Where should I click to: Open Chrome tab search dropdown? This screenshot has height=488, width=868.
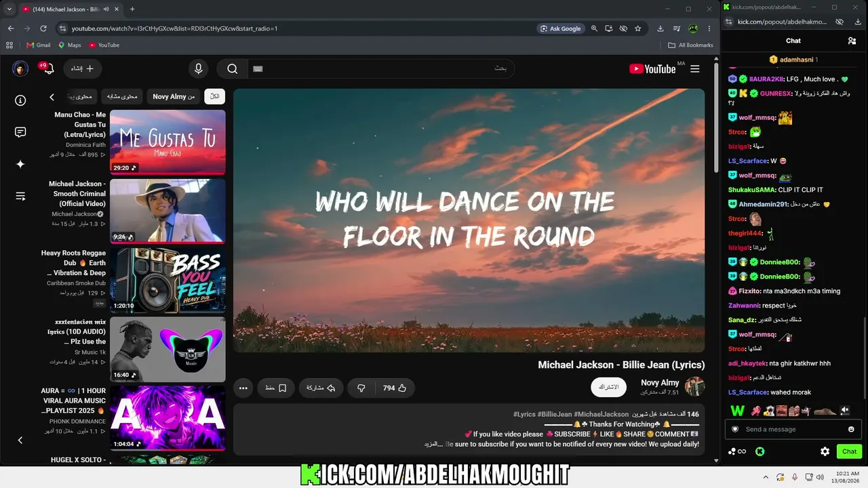coord(9,9)
